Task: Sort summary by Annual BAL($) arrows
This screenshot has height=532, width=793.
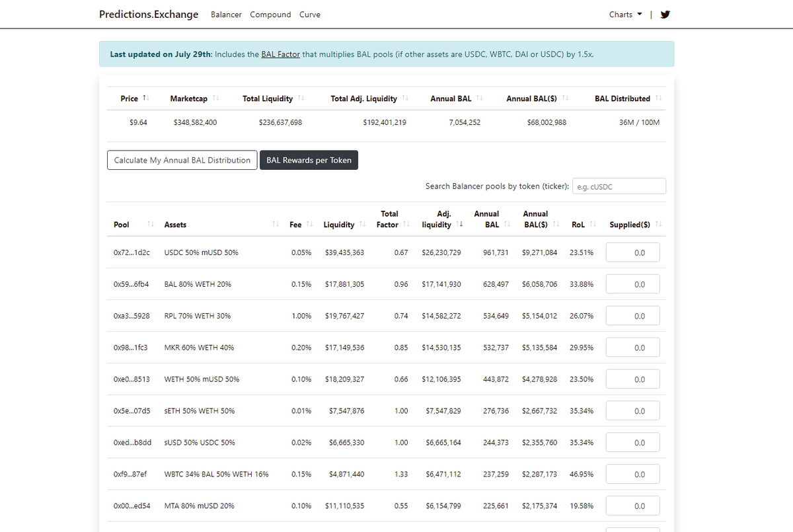Action: coord(566,98)
